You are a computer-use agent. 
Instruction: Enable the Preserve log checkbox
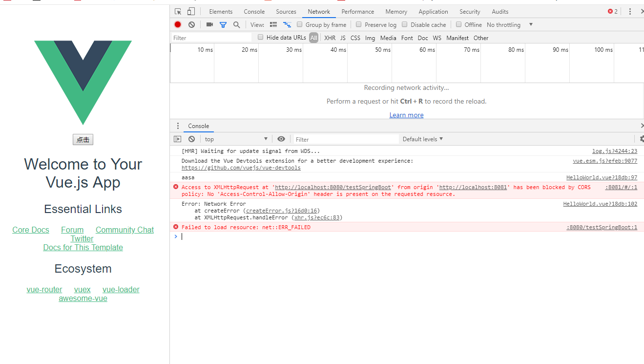tap(360, 24)
